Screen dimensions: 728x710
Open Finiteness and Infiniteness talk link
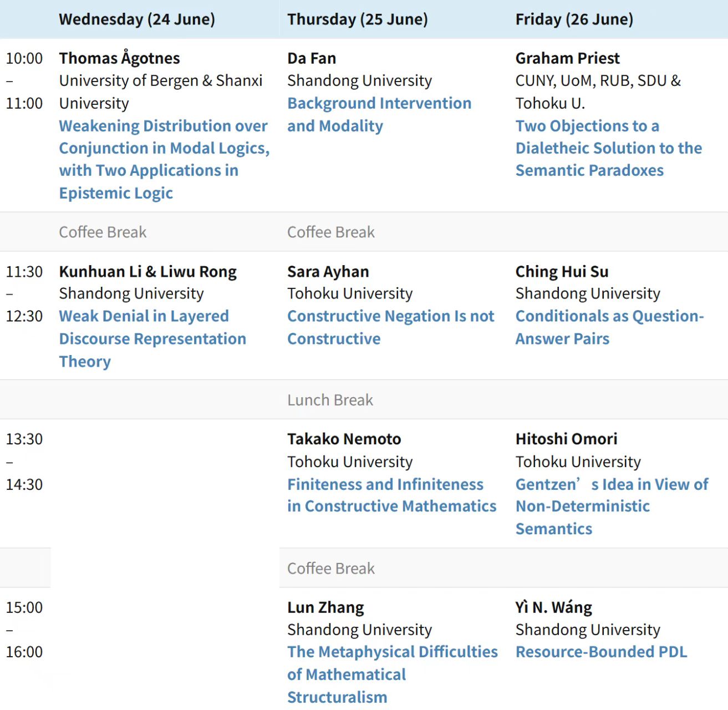click(391, 495)
